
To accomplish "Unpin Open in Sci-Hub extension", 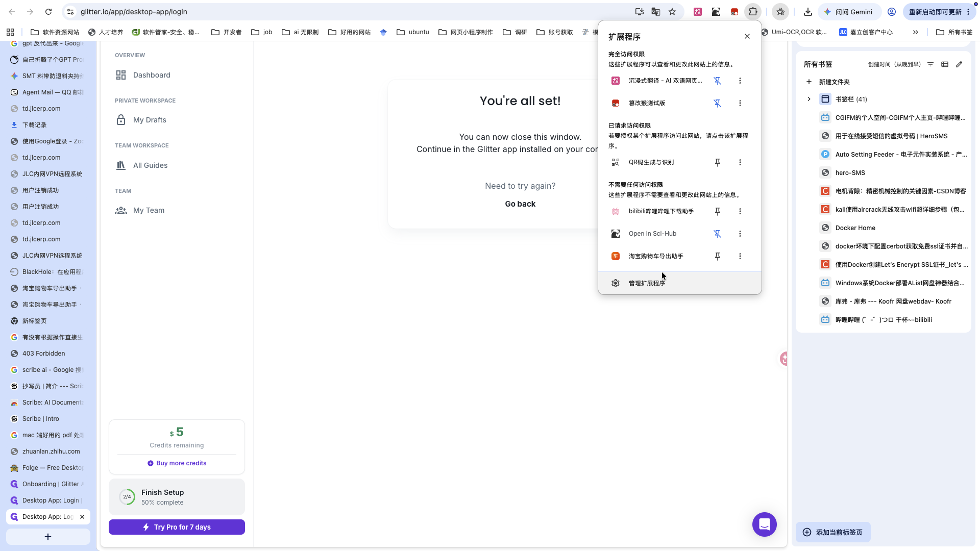I will (717, 234).
